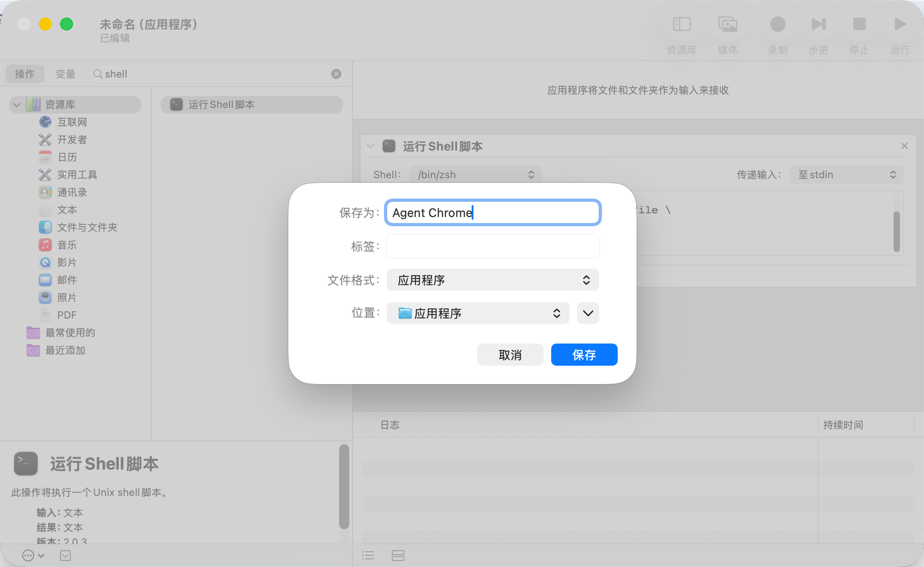Select the 文件与文件夹 category

pyautogui.click(x=87, y=227)
